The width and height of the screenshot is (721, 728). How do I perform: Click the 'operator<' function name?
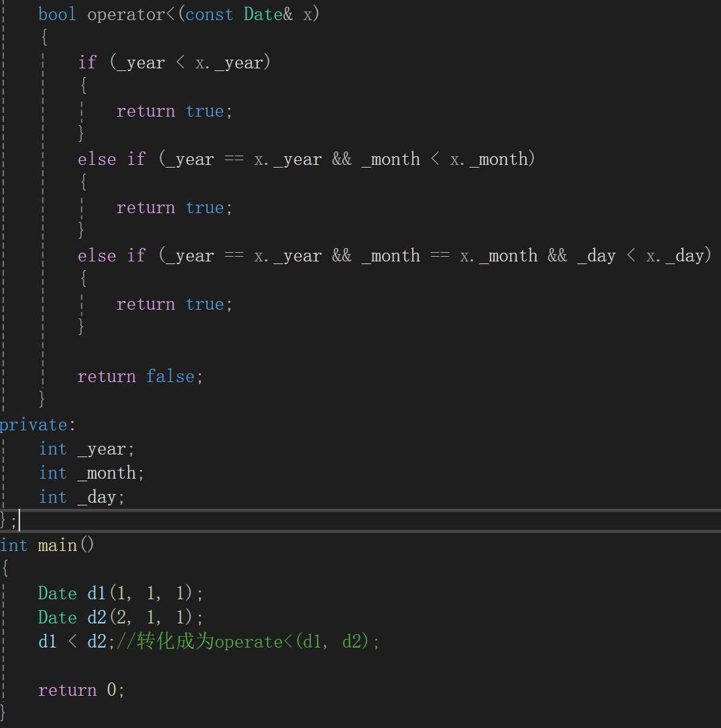pos(131,14)
